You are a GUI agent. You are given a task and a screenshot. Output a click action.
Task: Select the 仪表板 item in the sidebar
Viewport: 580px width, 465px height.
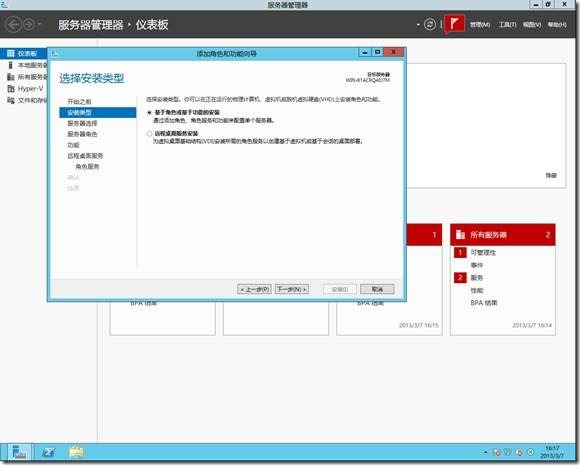tap(24, 54)
